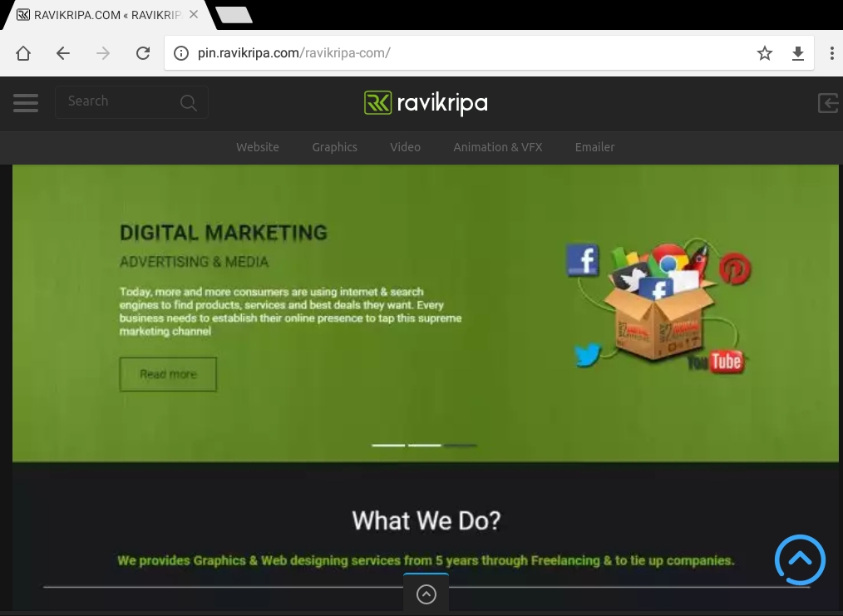Click the blue scroll-to-top circle button
The image size is (843, 616).
click(x=800, y=560)
